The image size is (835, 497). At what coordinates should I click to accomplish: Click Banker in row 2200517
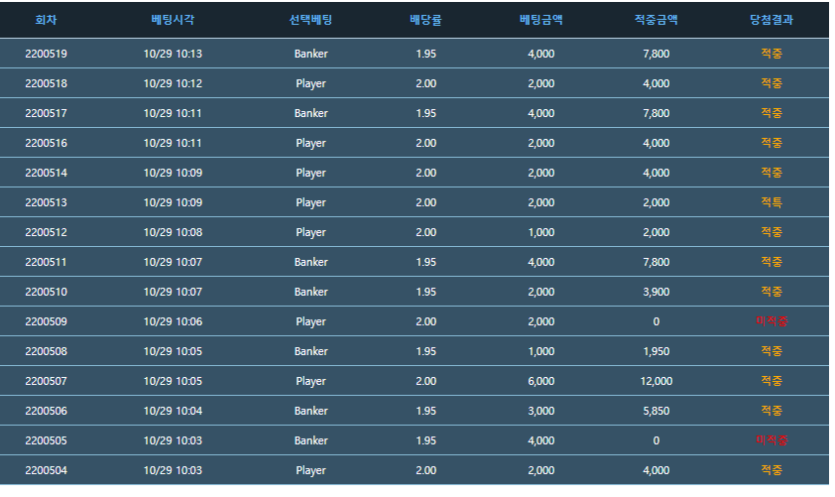click(311, 113)
